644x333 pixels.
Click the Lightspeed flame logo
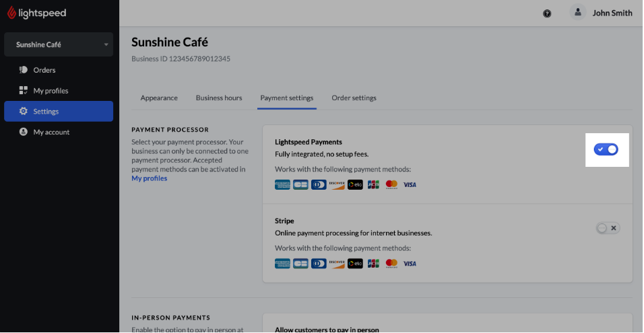point(12,13)
